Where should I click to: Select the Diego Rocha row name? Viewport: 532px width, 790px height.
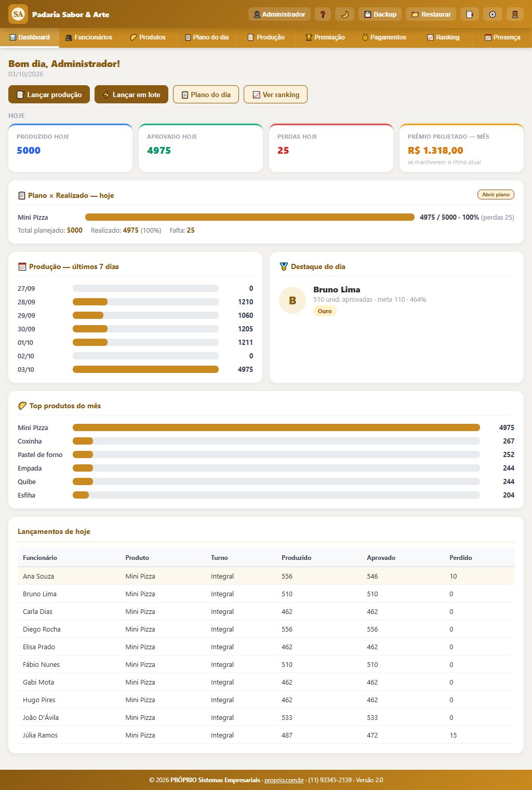point(42,629)
